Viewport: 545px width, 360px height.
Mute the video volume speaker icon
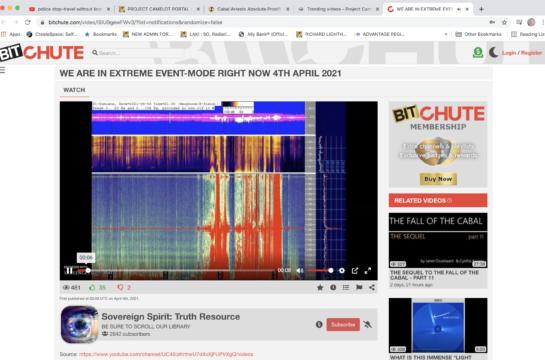(x=300, y=270)
